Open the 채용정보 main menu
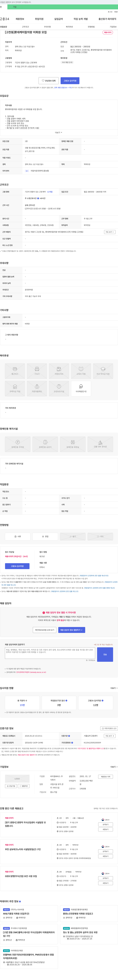Screen dimensions: 118x980 [x=20, y=19]
